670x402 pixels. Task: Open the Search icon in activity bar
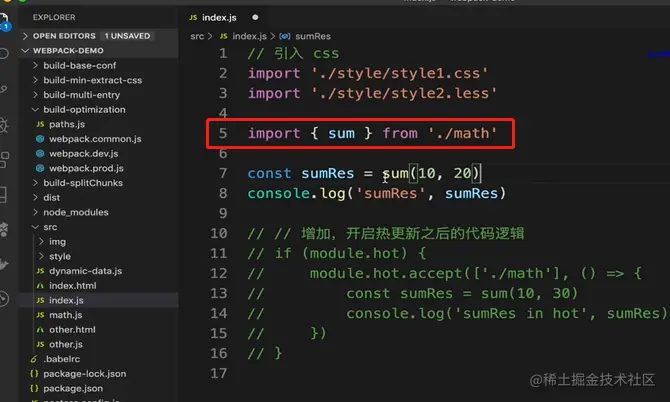(3, 54)
